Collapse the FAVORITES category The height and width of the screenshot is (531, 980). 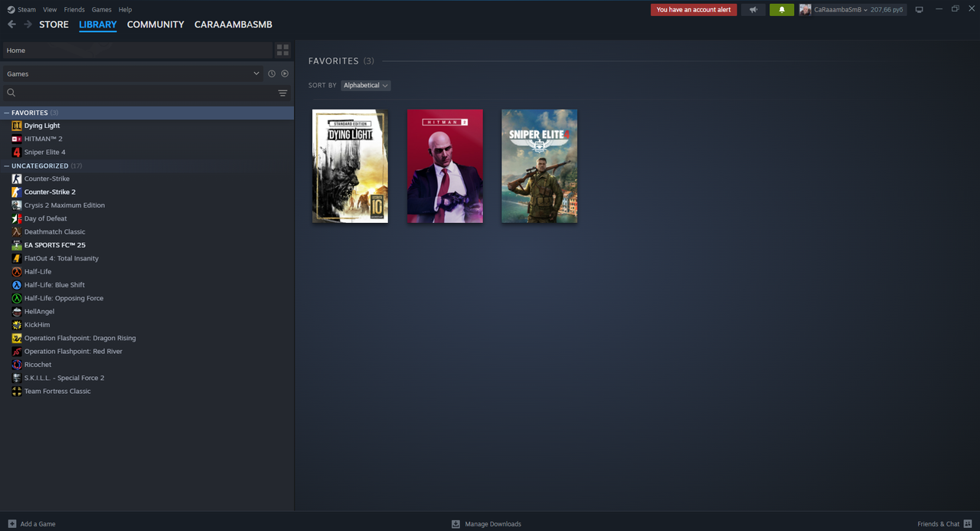7,113
